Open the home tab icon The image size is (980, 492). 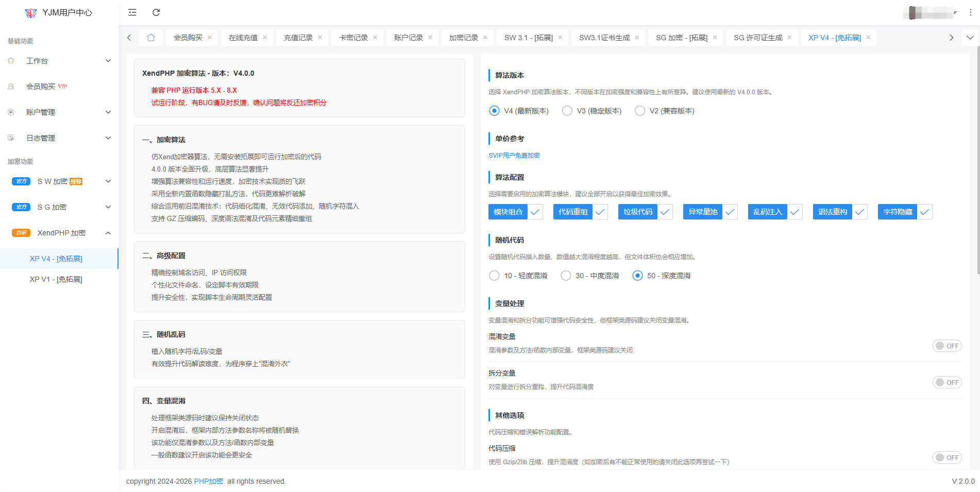[x=150, y=38]
